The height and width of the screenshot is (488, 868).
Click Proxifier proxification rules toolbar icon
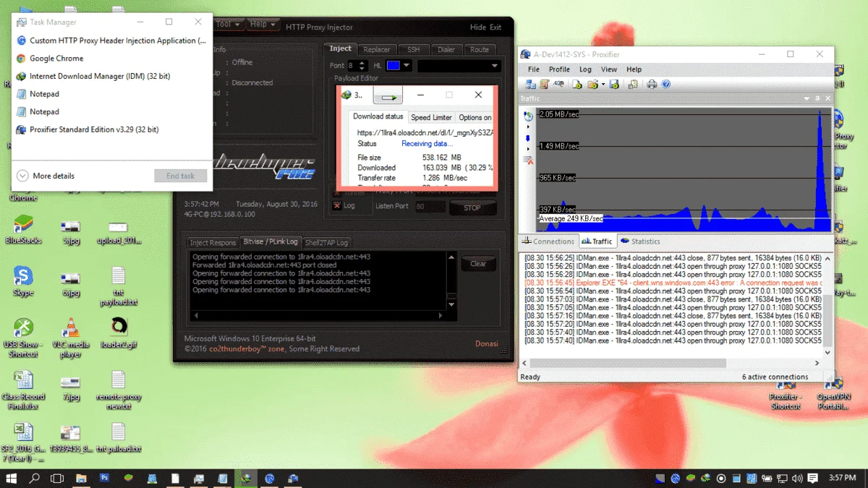(545, 84)
